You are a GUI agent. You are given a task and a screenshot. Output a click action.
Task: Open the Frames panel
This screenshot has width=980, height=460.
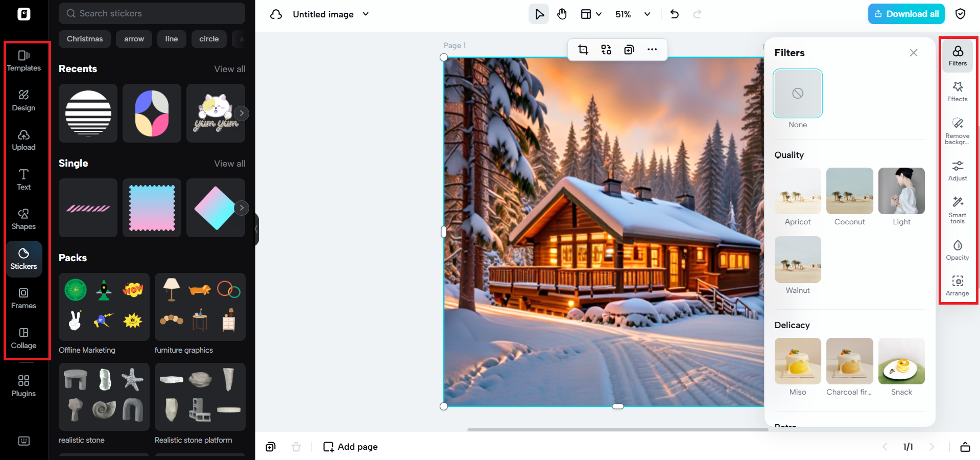(x=23, y=298)
